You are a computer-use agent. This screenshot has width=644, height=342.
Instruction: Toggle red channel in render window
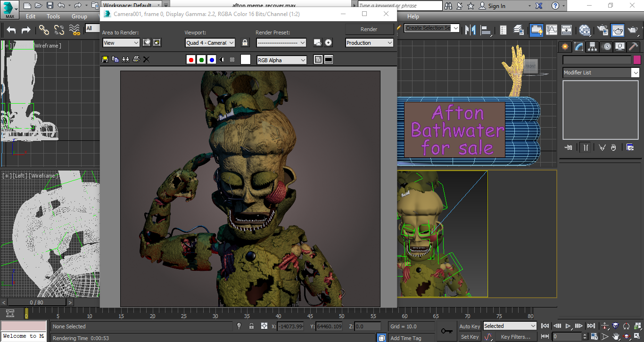point(191,60)
